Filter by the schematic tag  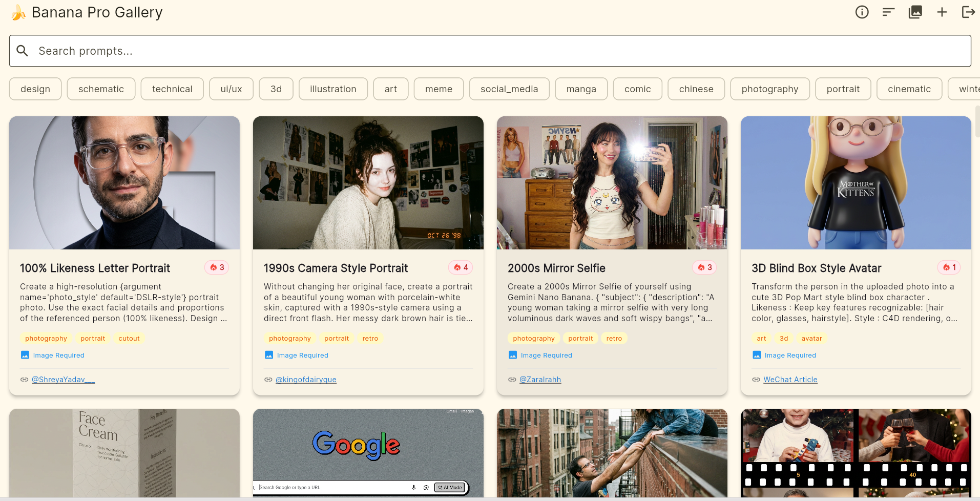pos(101,89)
